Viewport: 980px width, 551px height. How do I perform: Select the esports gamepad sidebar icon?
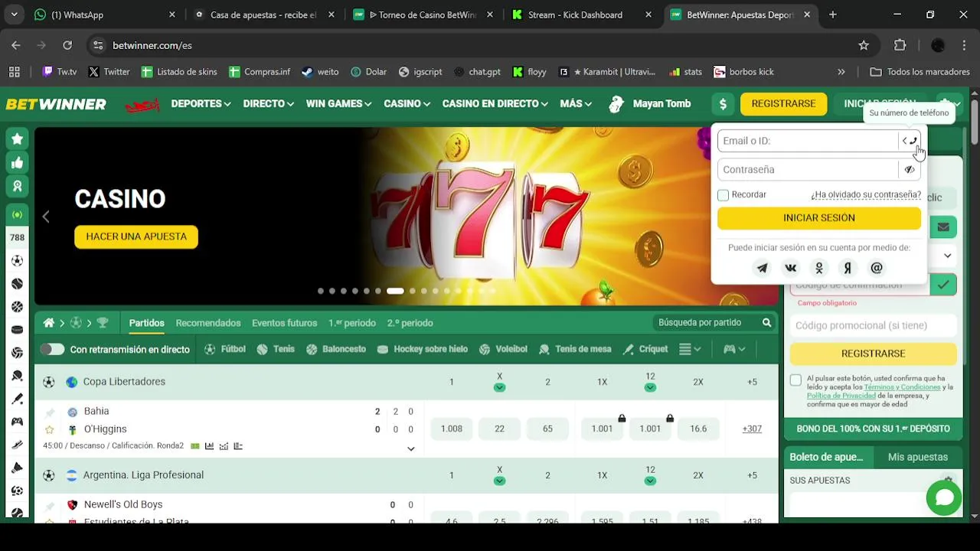coord(17,422)
